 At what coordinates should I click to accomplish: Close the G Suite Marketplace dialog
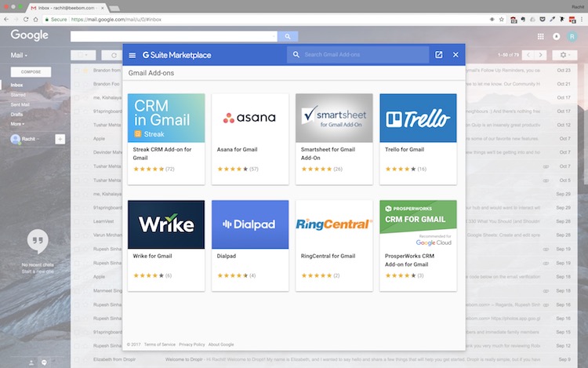pyautogui.click(x=456, y=55)
